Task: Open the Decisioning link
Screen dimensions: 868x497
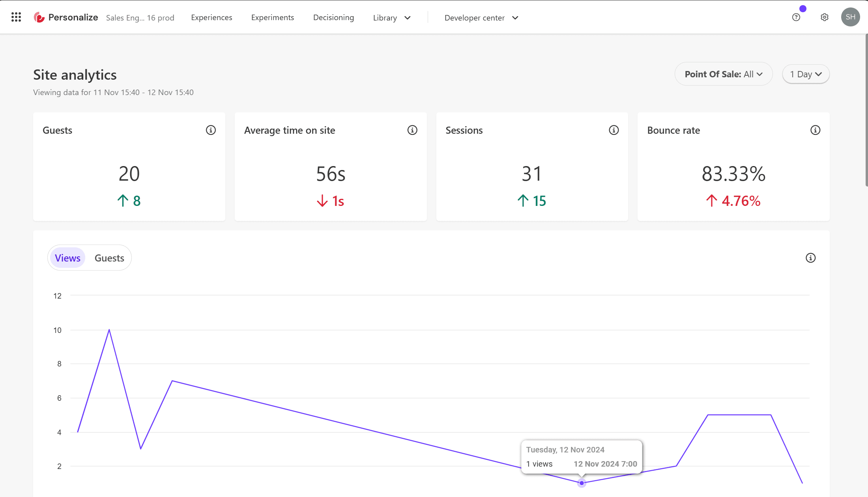Action: tap(333, 17)
